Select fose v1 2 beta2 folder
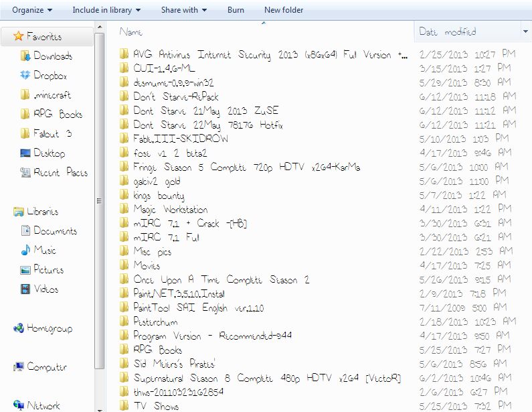Screen dimensions: 532x412 tap(170, 153)
